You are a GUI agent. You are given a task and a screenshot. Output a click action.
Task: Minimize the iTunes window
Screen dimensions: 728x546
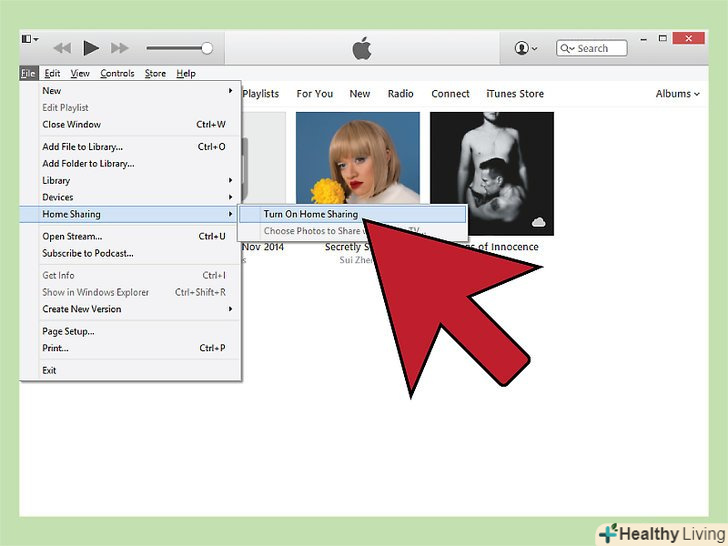[x=644, y=39]
